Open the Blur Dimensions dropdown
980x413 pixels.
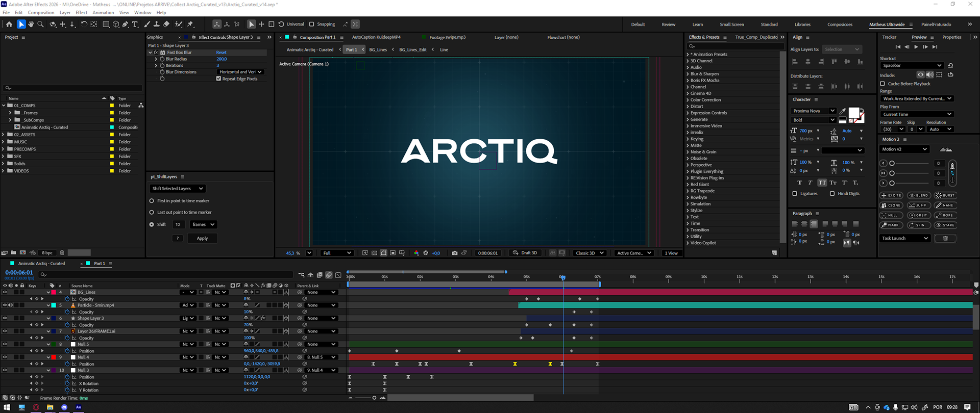click(240, 72)
